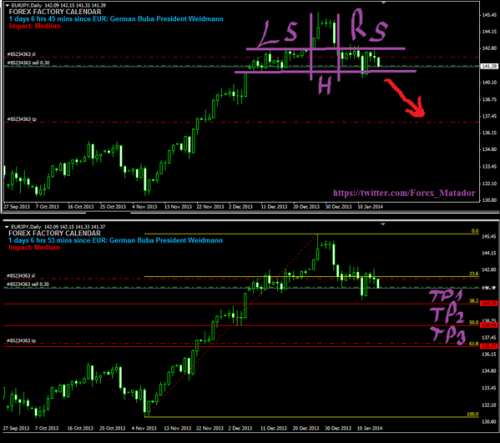Click the 11 Dec 2013 date on upper time axis
The height and width of the screenshot is (443, 500).
pyautogui.click(x=274, y=207)
